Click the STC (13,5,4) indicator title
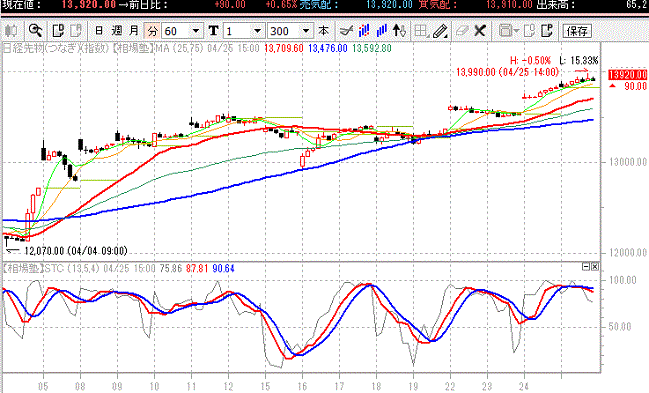The width and height of the screenshot is (649, 393). 72,269
